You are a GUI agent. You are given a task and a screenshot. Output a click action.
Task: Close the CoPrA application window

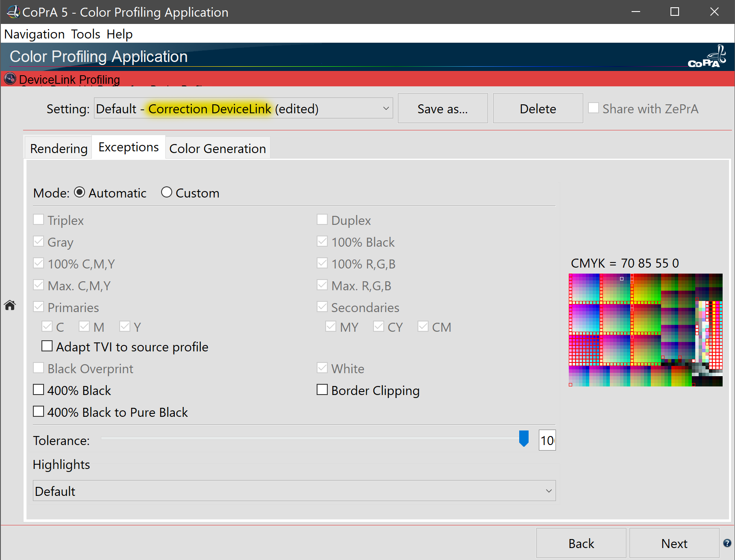(x=714, y=12)
